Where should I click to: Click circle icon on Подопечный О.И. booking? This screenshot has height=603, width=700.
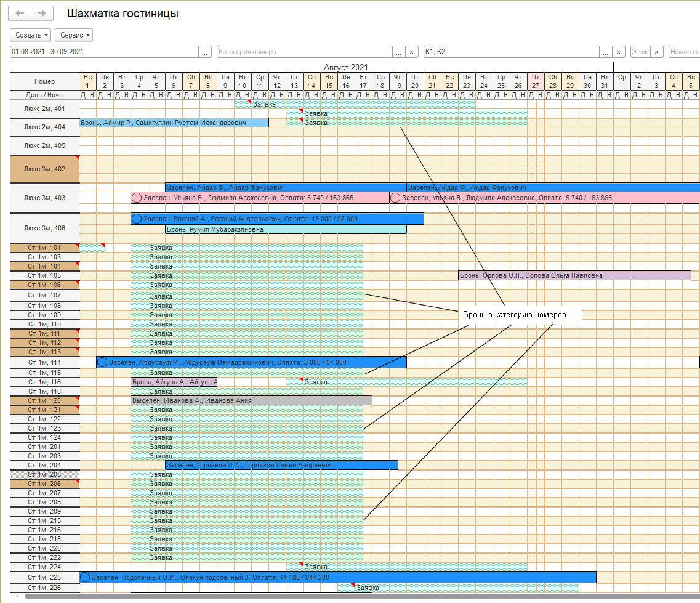85,578
